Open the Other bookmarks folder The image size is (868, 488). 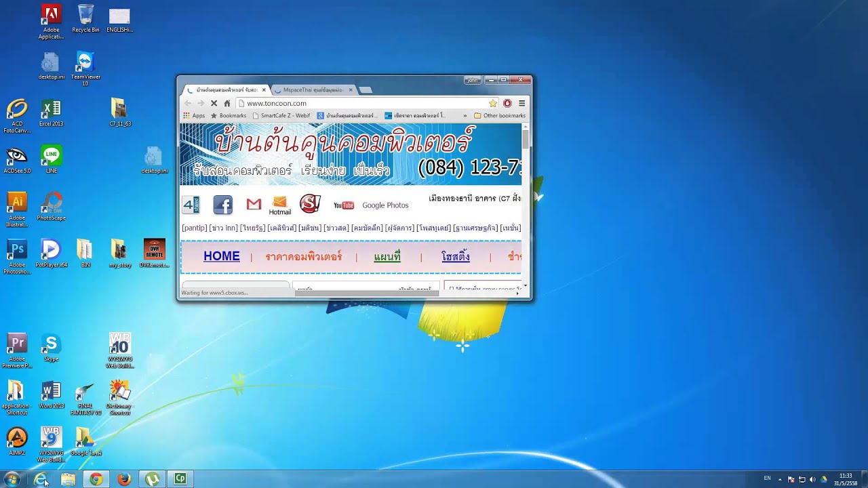(500, 116)
